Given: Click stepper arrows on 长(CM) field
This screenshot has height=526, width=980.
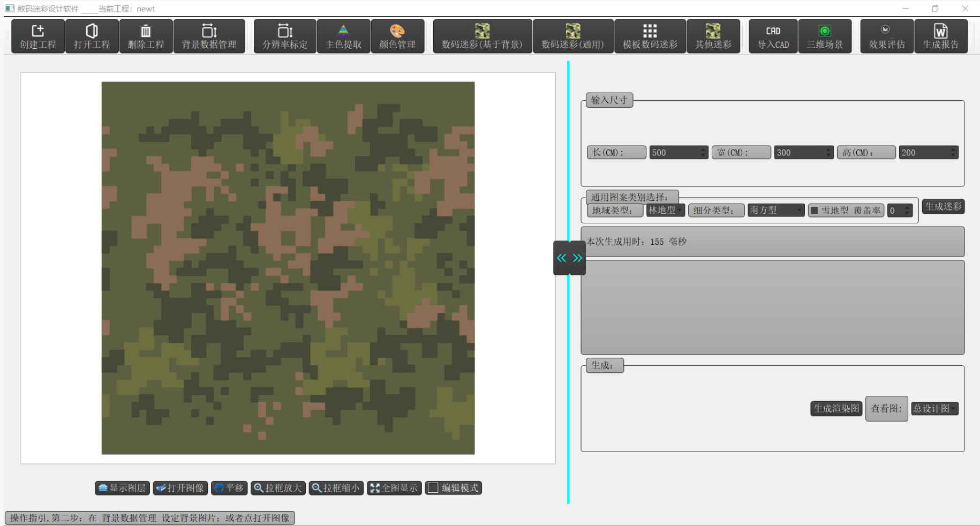Looking at the screenshot, I should pyautogui.click(x=704, y=153).
